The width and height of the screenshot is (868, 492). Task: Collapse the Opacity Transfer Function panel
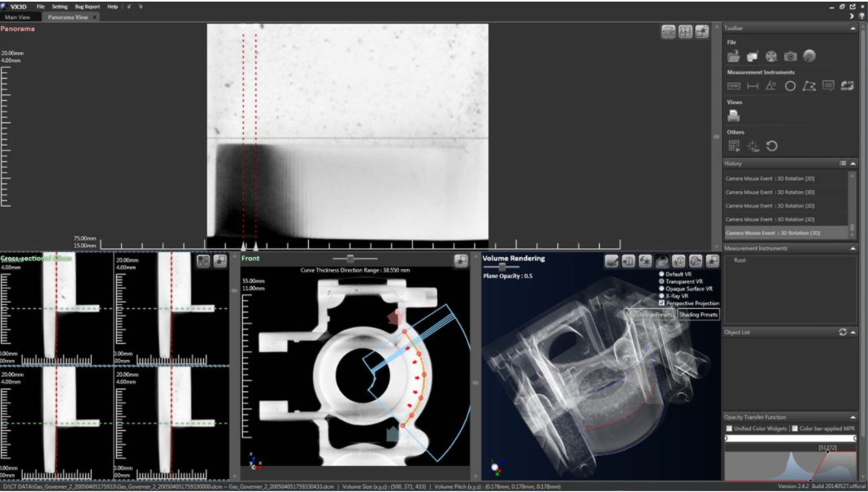click(x=853, y=417)
